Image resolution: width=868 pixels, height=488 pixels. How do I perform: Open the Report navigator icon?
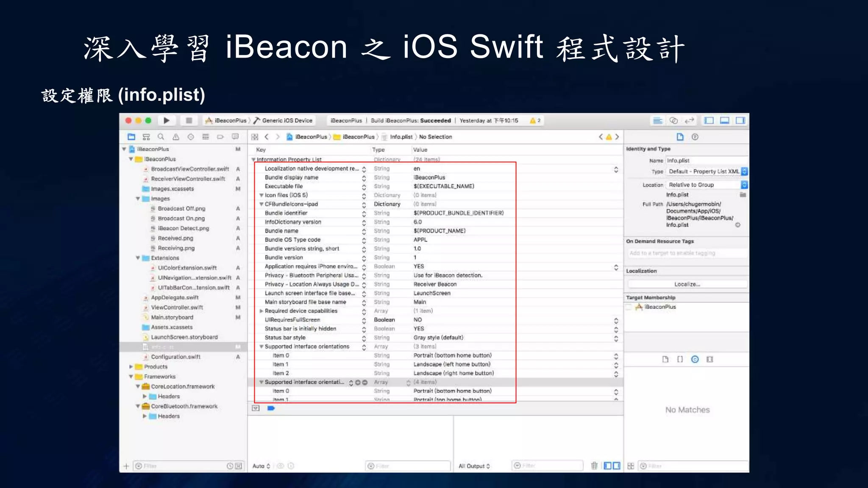(235, 137)
